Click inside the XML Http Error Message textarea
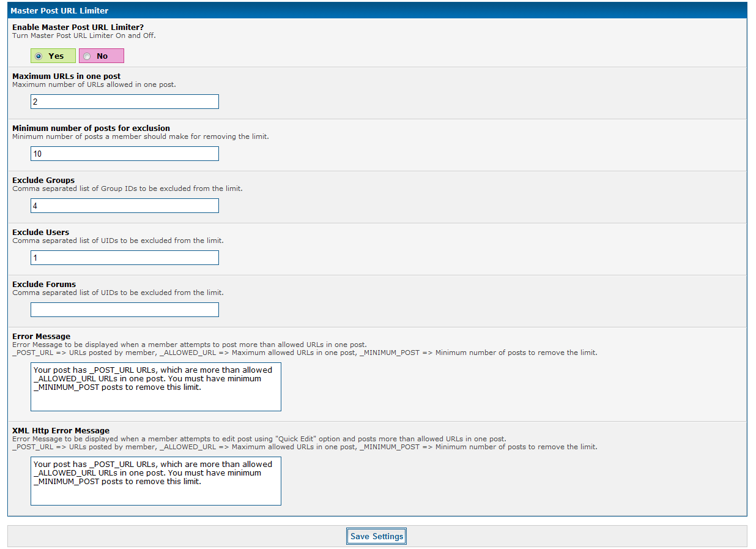Viewport: 756px width, 549px height. point(155,481)
